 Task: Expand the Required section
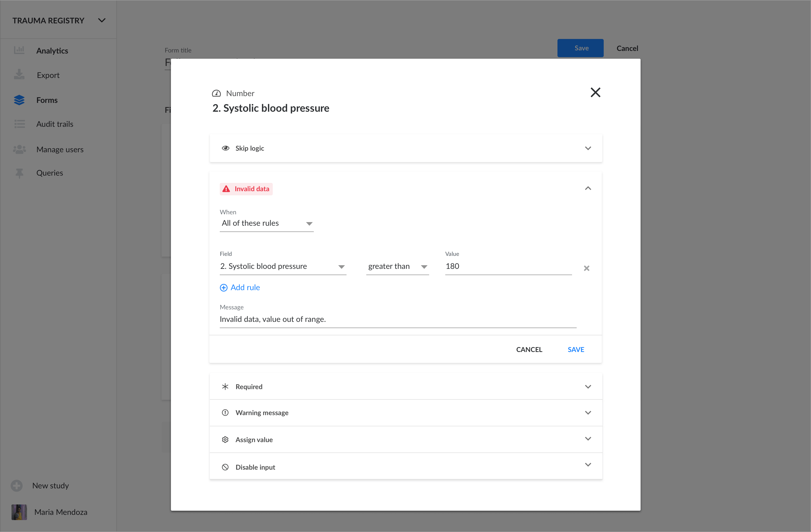587,387
